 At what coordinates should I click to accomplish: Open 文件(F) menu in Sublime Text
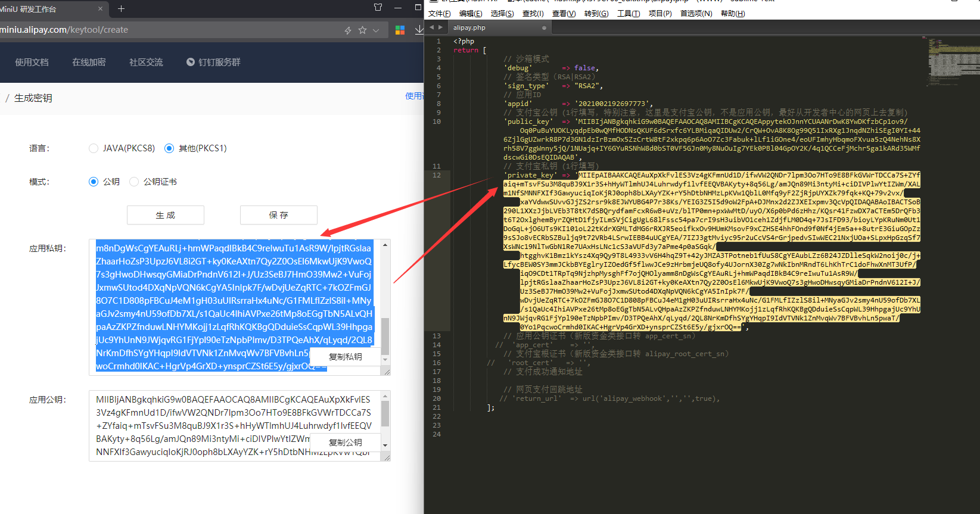439,14
